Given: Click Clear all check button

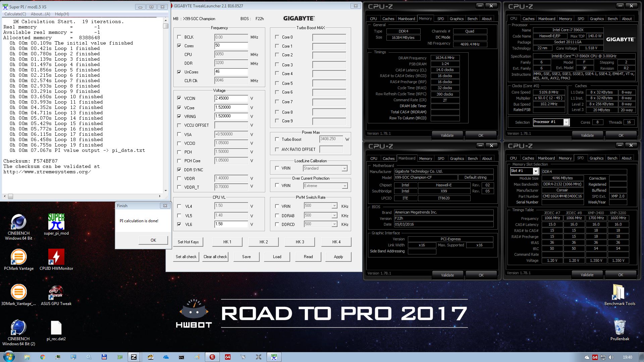Looking at the screenshot, I should [215, 257].
